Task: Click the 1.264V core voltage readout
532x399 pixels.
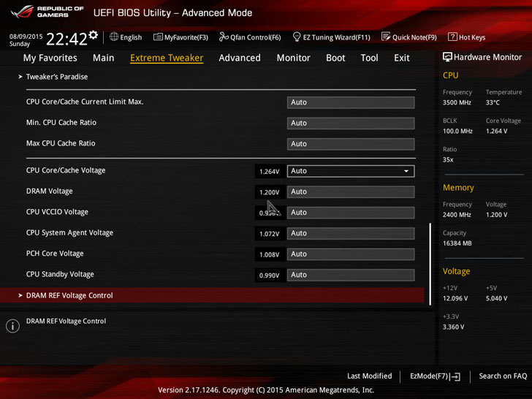Action: [270, 171]
